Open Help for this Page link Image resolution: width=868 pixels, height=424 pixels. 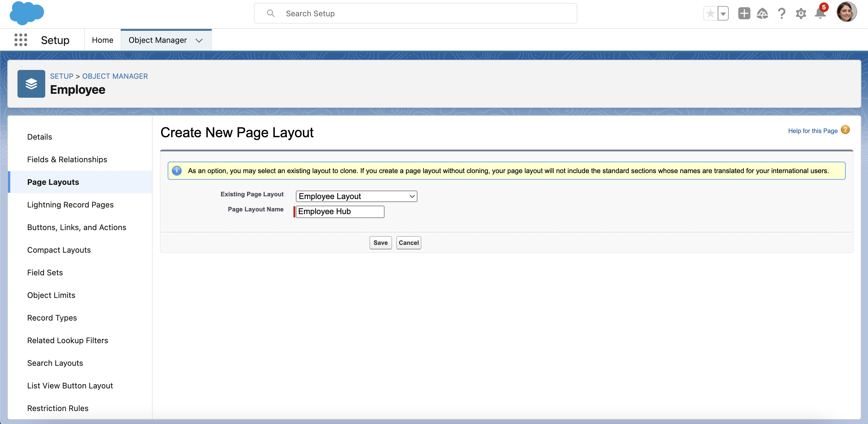(813, 131)
